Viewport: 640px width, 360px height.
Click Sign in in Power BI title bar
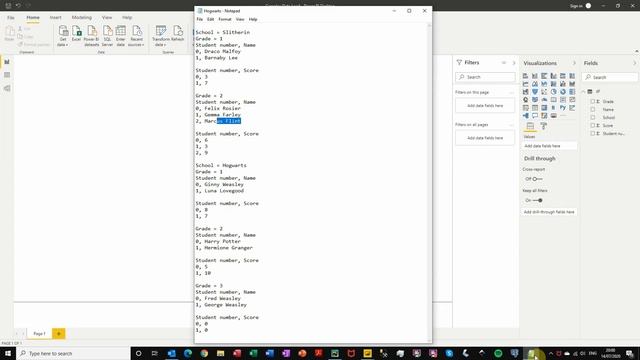click(576, 6)
